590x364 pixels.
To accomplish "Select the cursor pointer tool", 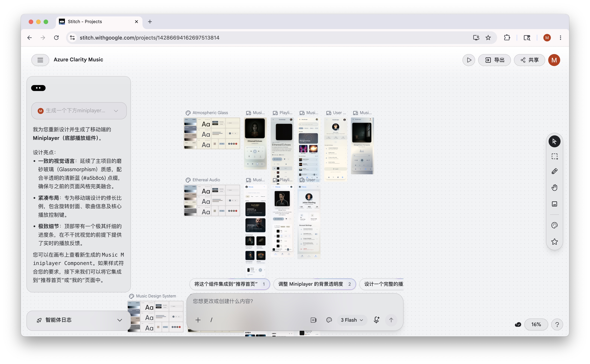I will point(554,141).
